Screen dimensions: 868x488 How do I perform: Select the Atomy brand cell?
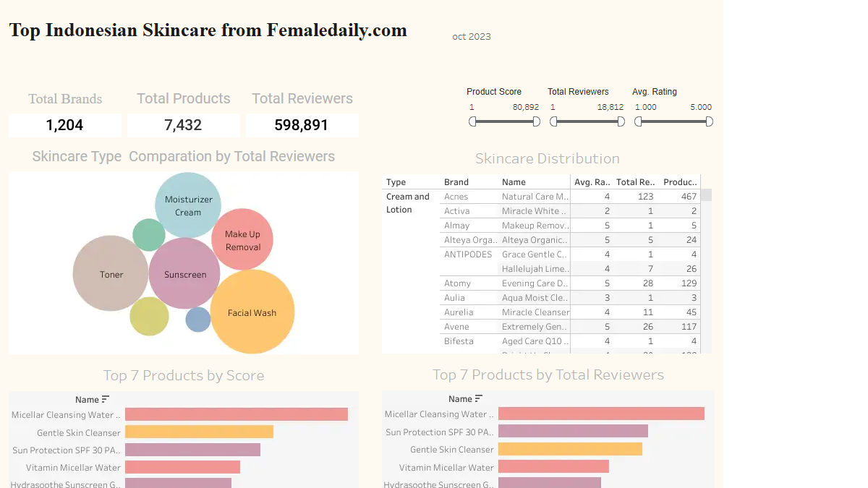coord(457,283)
